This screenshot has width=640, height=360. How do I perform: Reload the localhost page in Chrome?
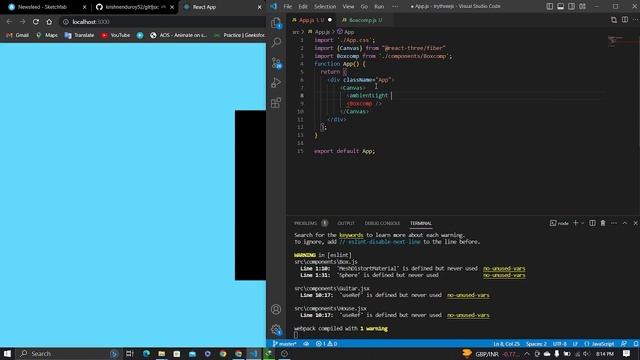36,22
